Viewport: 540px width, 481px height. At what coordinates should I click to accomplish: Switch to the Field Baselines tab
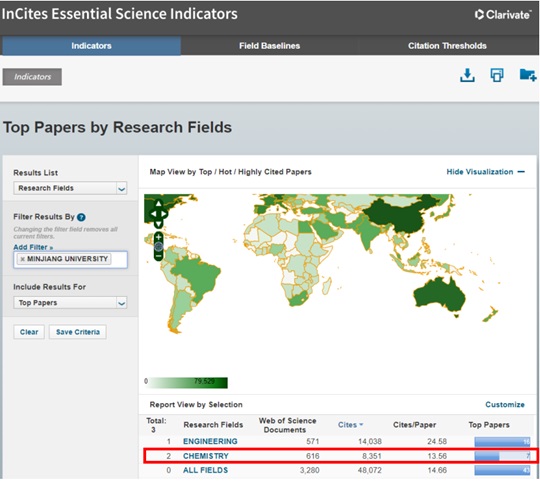(x=269, y=46)
